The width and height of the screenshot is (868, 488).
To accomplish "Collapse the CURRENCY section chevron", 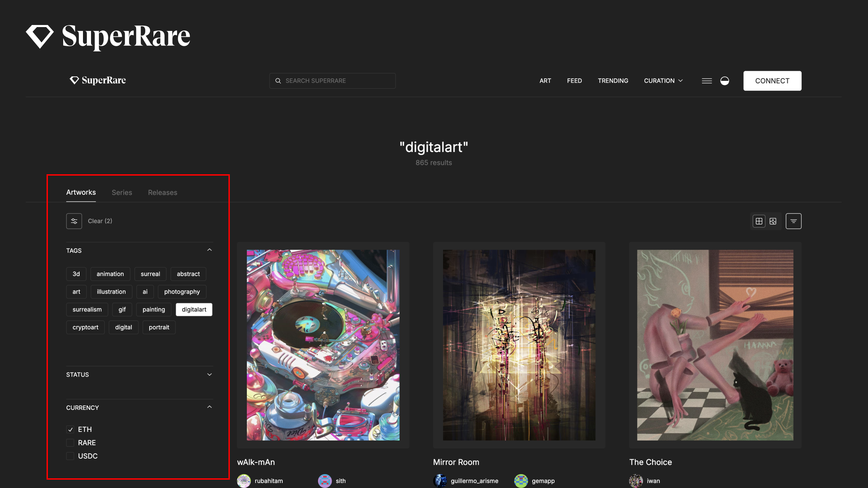I will tap(209, 407).
